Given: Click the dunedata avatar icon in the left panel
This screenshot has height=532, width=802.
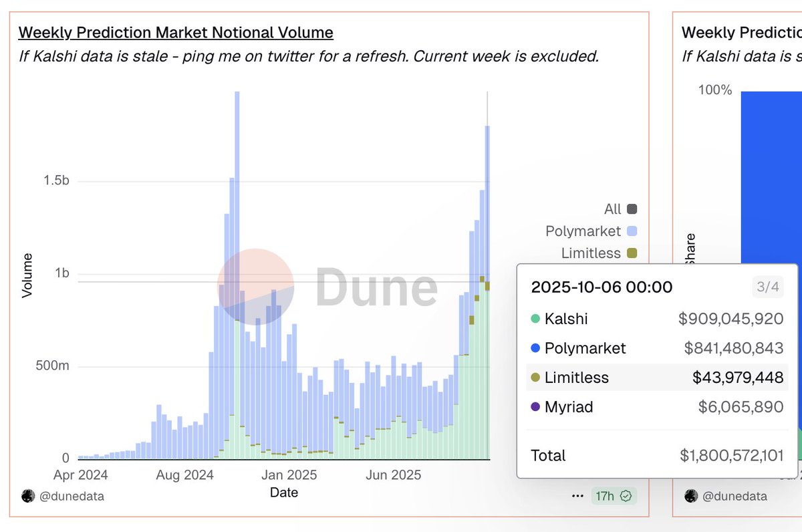Looking at the screenshot, I should [28, 496].
